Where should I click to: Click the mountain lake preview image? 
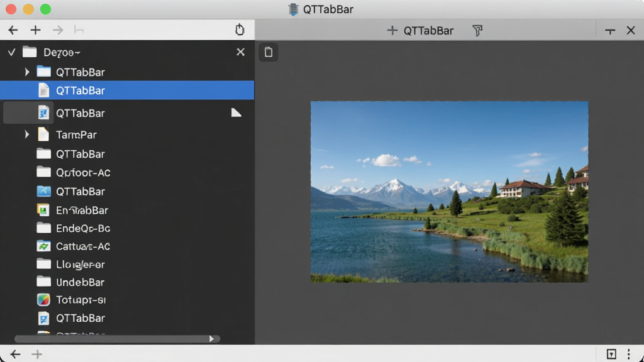pos(449,192)
